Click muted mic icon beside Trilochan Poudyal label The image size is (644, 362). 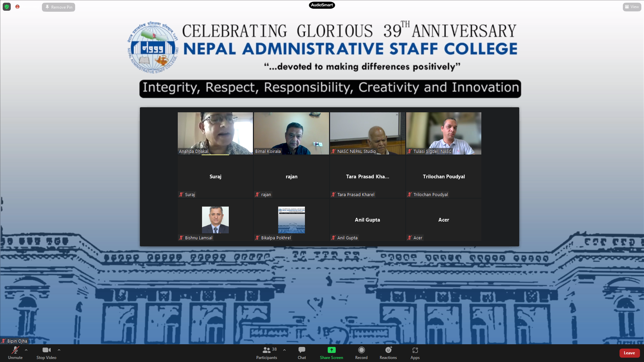tap(410, 194)
